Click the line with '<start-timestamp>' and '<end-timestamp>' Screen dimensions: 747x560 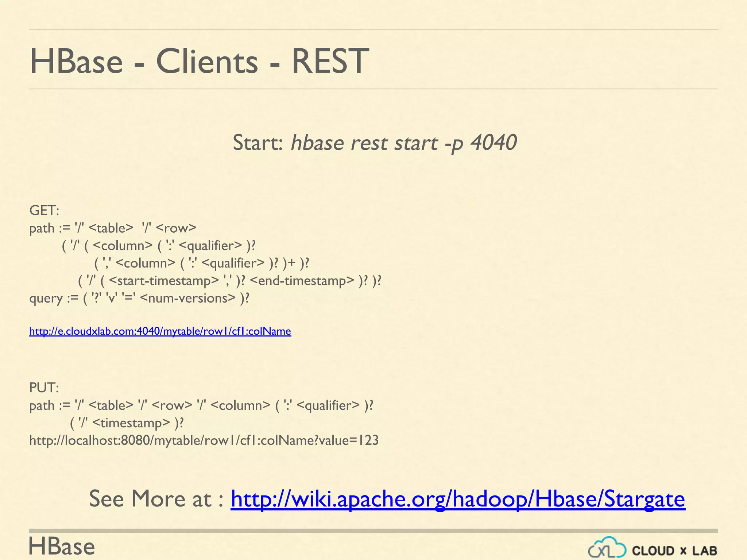pyautogui.click(x=230, y=281)
